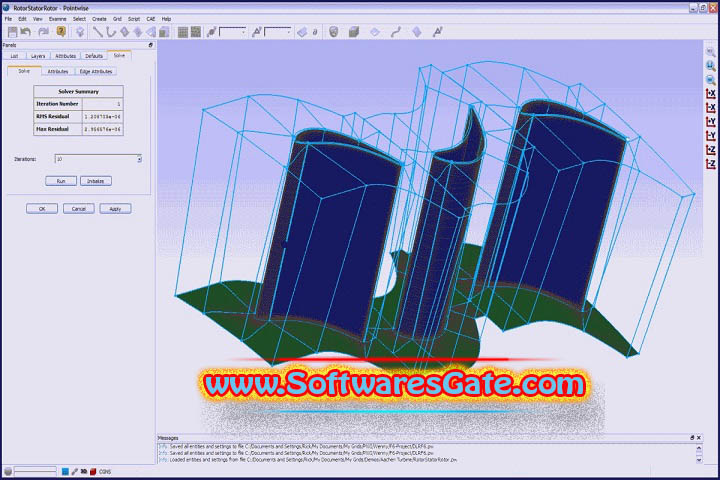
Task: Switch to the Defaults panel tab
Action: click(94, 56)
